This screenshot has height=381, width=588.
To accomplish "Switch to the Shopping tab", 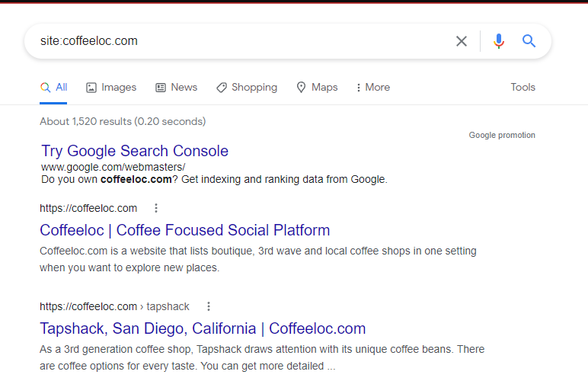I will [247, 88].
